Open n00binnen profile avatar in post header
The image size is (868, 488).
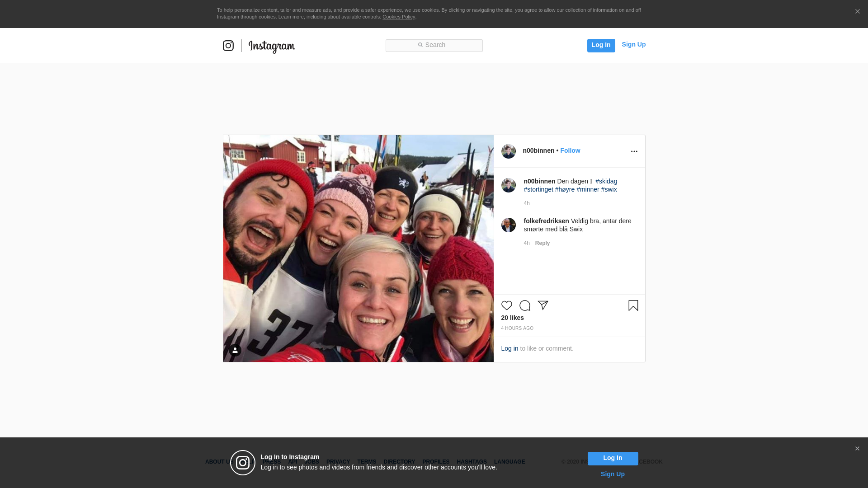pos(508,151)
